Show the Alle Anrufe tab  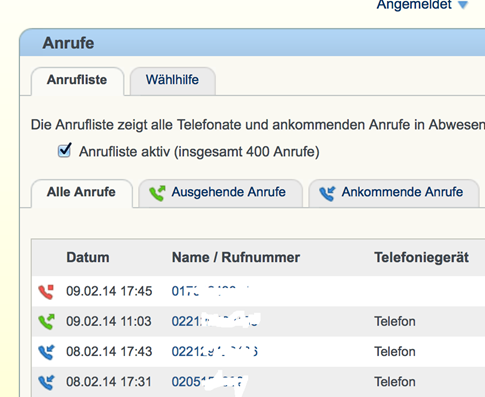pos(81,193)
